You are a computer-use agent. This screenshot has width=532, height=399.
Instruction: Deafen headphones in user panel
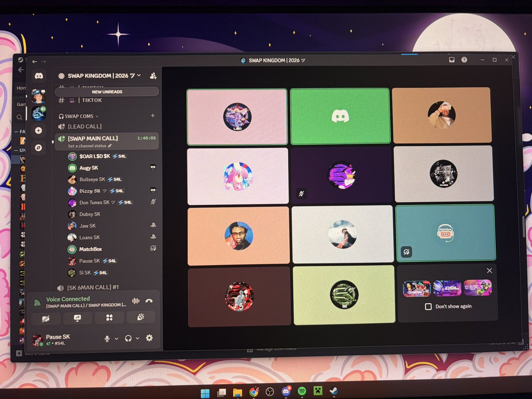[x=128, y=338]
